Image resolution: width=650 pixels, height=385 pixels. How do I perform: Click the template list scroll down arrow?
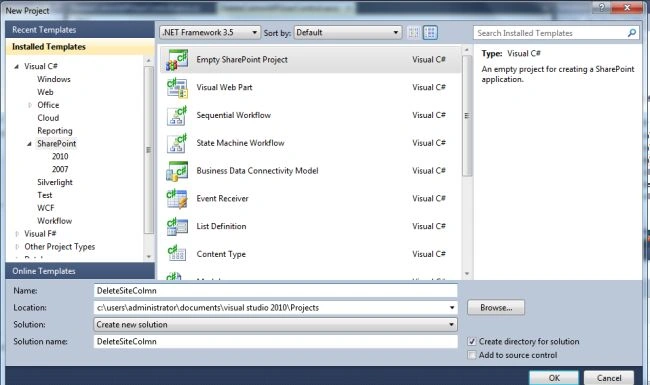pos(467,274)
